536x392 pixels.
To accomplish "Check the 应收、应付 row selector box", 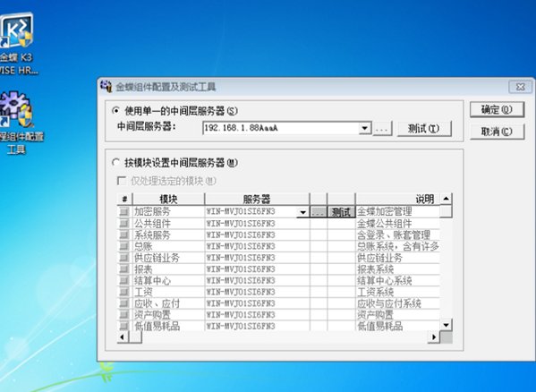I will (123, 303).
